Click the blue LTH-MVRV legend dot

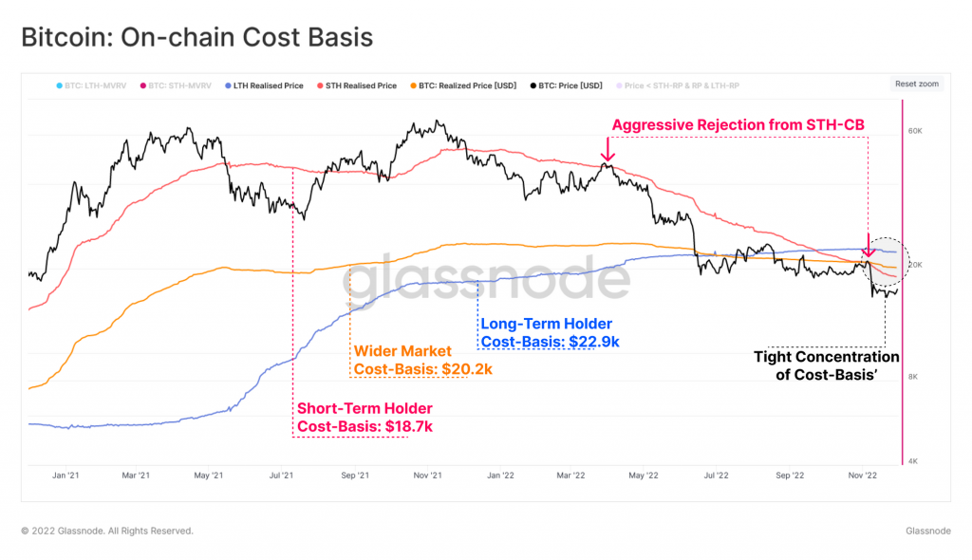(x=59, y=85)
